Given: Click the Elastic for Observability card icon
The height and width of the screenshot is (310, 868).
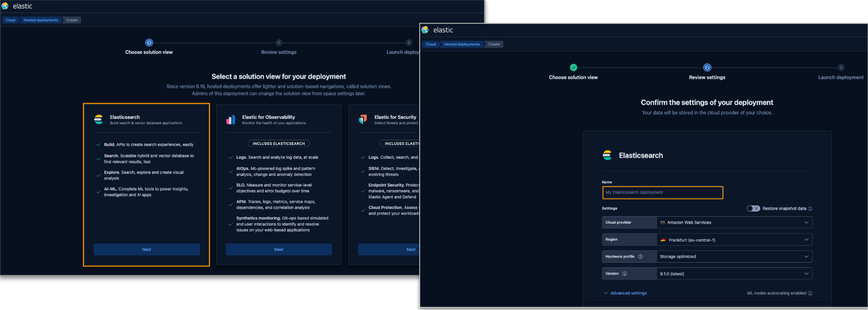Looking at the screenshot, I should pyautogui.click(x=230, y=119).
